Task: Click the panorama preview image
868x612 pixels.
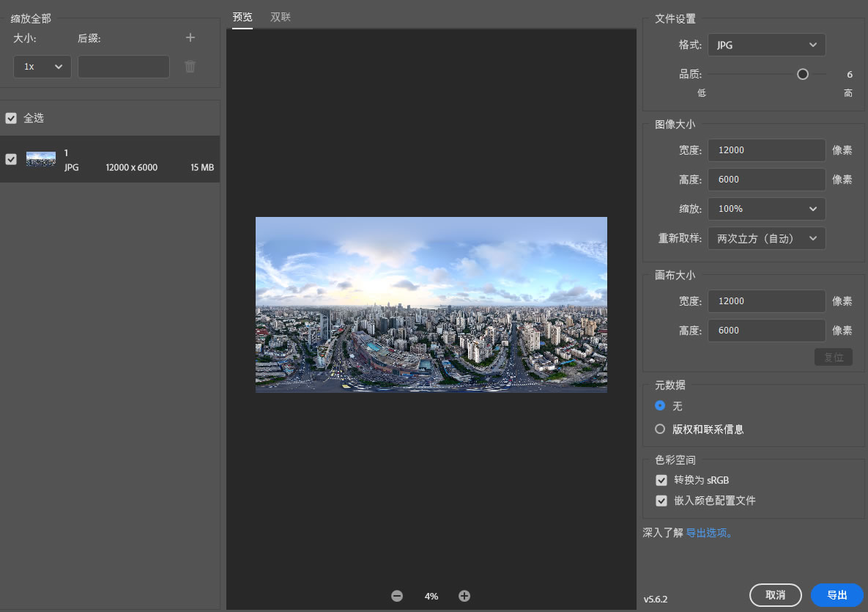Action: coord(431,305)
